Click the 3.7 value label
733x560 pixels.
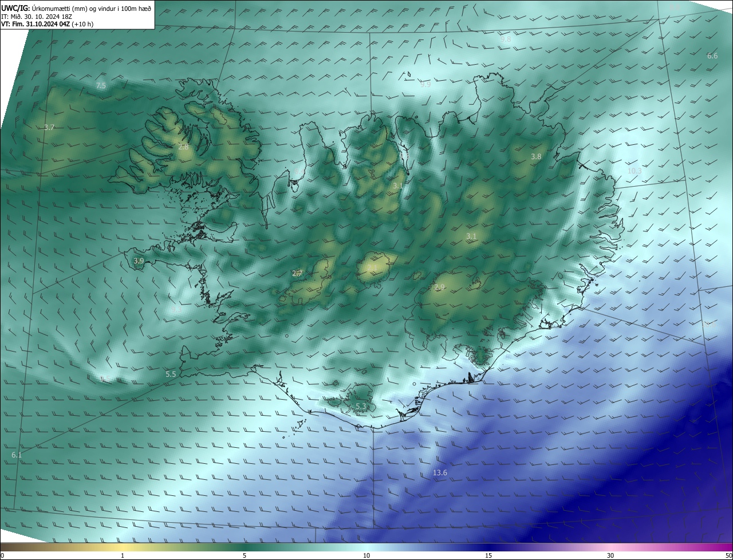click(x=49, y=128)
